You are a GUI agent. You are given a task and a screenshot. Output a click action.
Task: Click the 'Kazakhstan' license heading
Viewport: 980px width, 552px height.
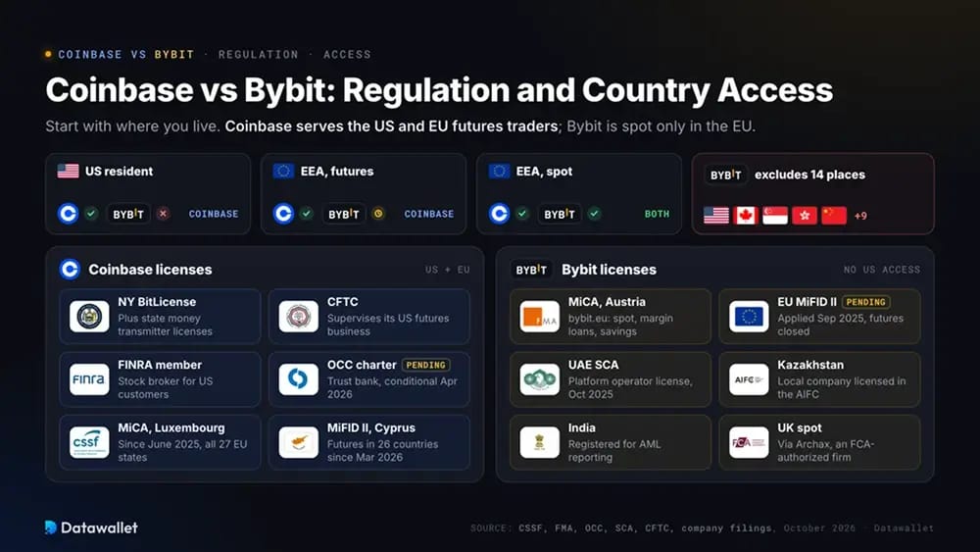click(x=810, y=365)
